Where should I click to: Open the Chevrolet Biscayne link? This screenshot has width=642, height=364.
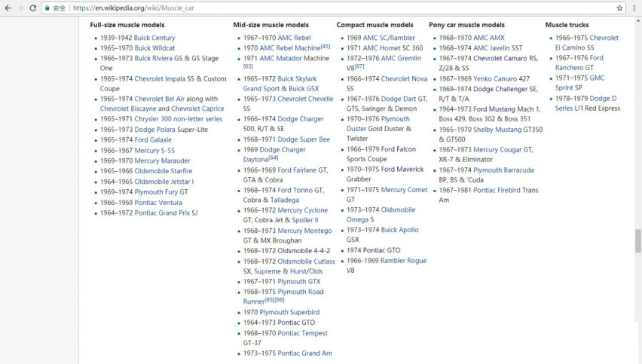(128, 109)
